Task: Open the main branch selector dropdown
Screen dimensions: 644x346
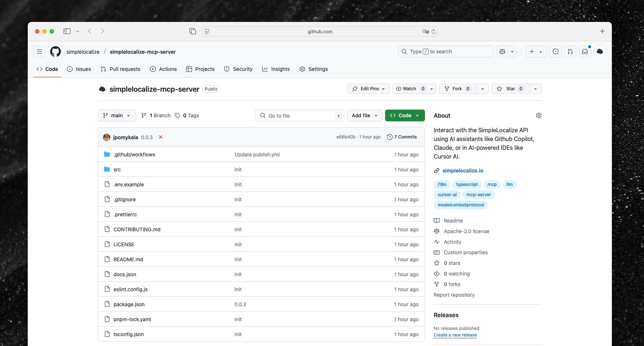Action: pos(117,115)
